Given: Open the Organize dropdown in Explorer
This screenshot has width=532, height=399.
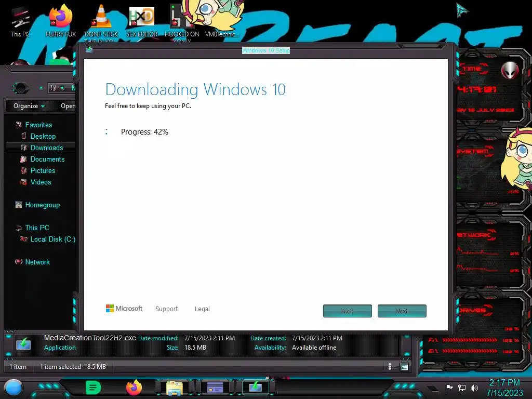Looking at the screenshot, I should (x=29, y=106).
